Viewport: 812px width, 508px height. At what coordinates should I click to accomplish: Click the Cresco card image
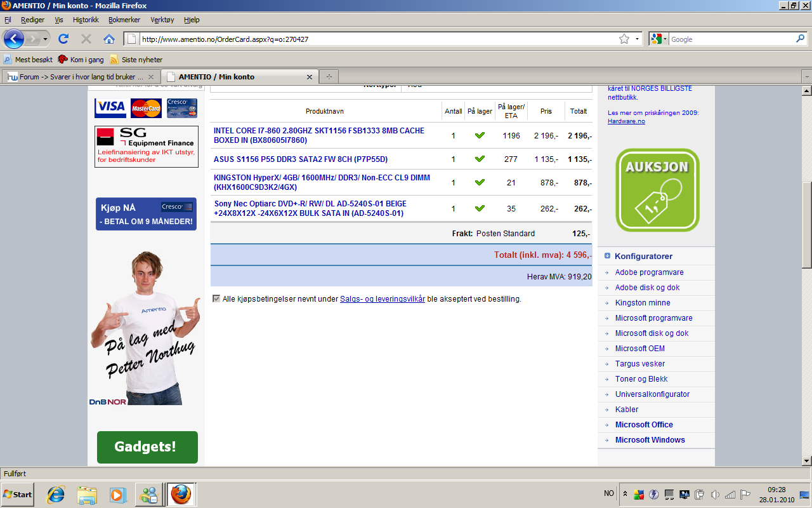point(182,108)
